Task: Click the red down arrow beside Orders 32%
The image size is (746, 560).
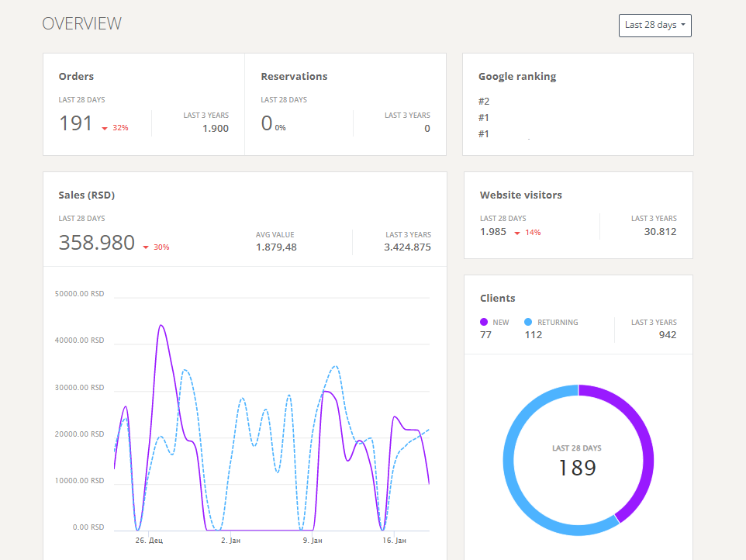Action: click(105, 129)
